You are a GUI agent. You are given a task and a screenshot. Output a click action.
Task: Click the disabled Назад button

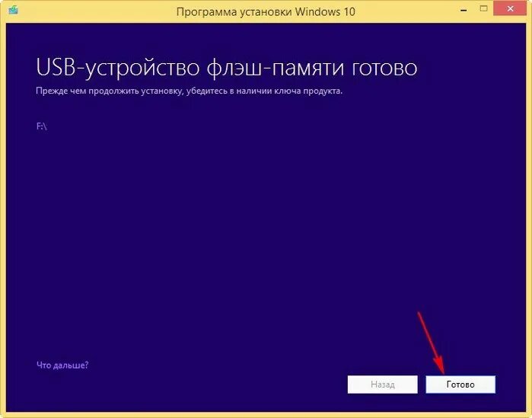[x=382, y=384]
